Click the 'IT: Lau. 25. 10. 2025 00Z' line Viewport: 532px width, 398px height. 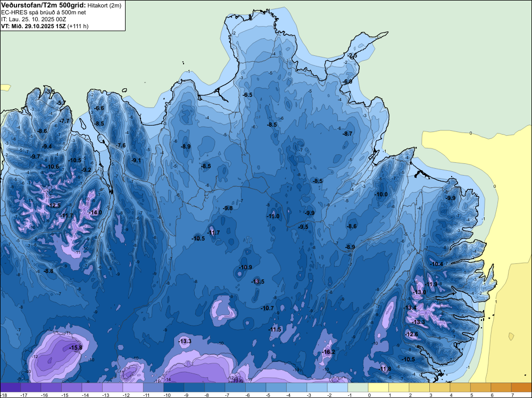(34, 19)
